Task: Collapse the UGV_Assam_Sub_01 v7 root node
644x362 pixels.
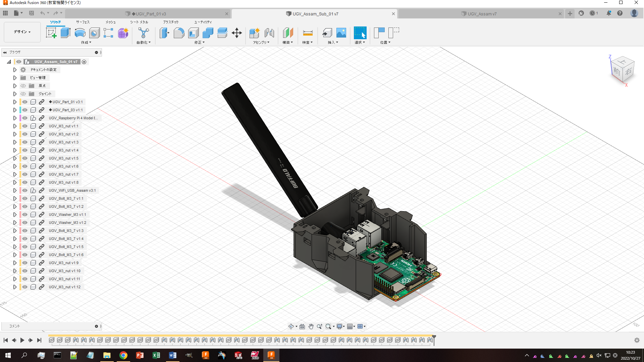Action: [9, 62]
